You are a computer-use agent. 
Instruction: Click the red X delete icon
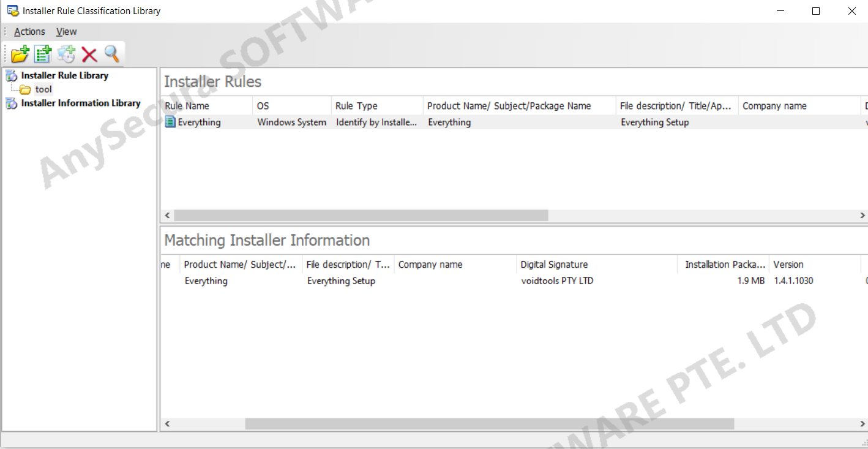(89, 55)
